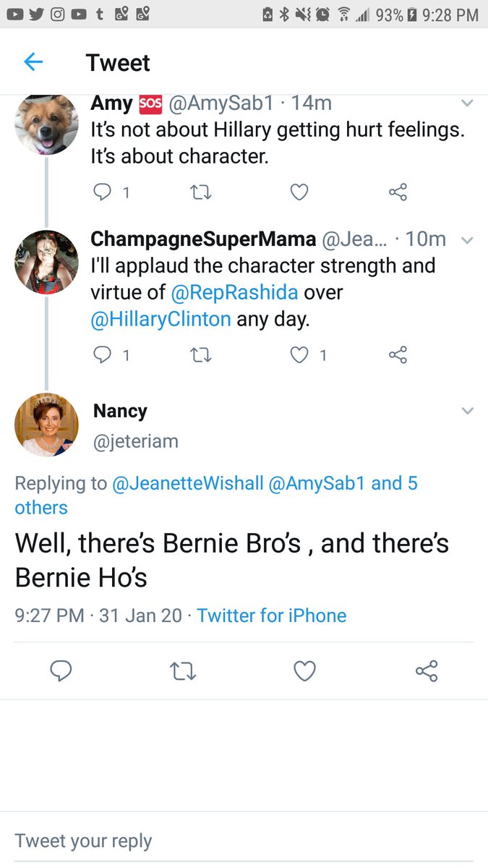Open Nancy's profile picture
The height and width of the screenshot is (868, 488).
pos(46,425)
